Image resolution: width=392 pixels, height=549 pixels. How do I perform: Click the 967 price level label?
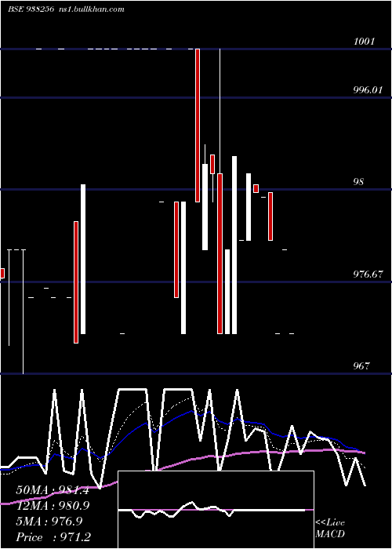click(361, 366)
